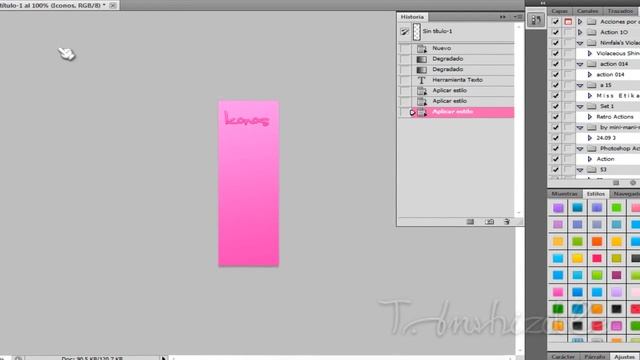Viewport: 640px width, 360px height.
Task: Click the camera snapshot icon in Historia panel
Action: coord(489,222)
